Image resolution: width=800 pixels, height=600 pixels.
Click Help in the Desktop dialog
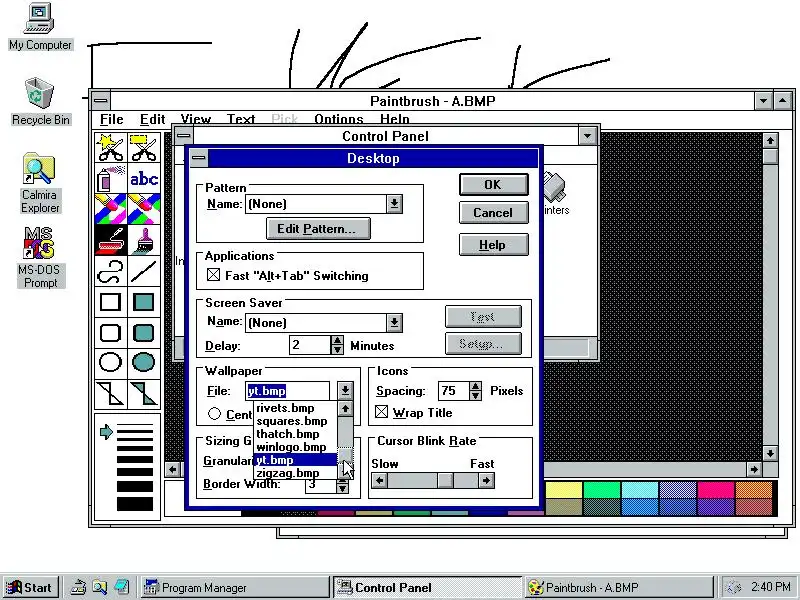[493, 245]
